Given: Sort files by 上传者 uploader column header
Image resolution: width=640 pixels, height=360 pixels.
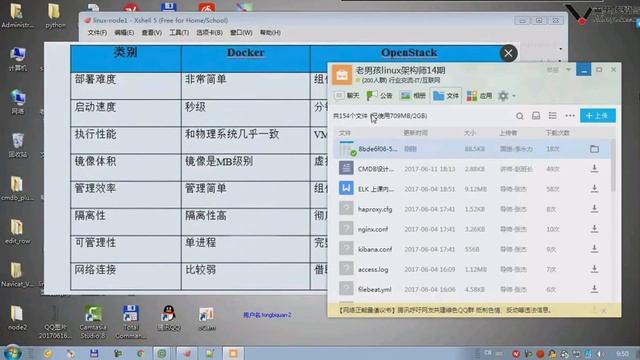Looking at the screenshot, I should coord(508,133).
